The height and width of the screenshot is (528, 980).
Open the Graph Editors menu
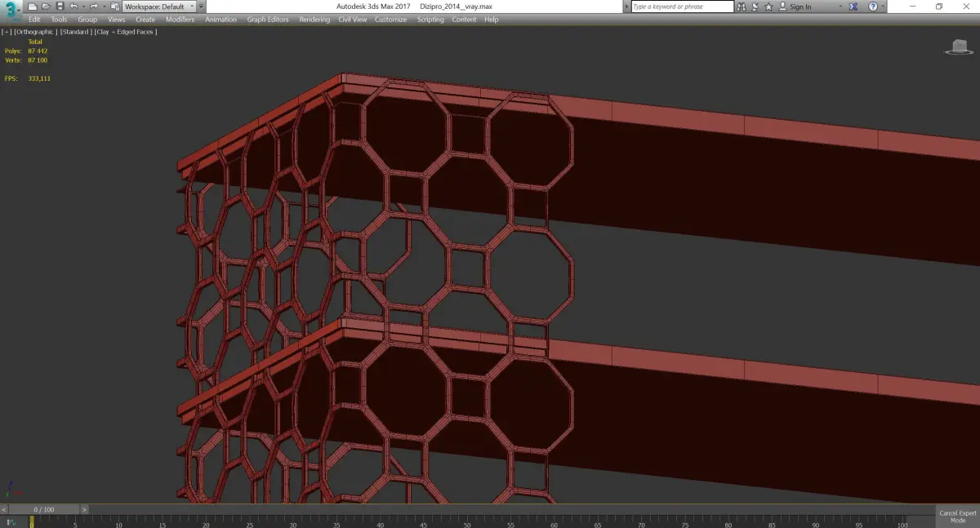pyautogui.click(x=268, y=20)
